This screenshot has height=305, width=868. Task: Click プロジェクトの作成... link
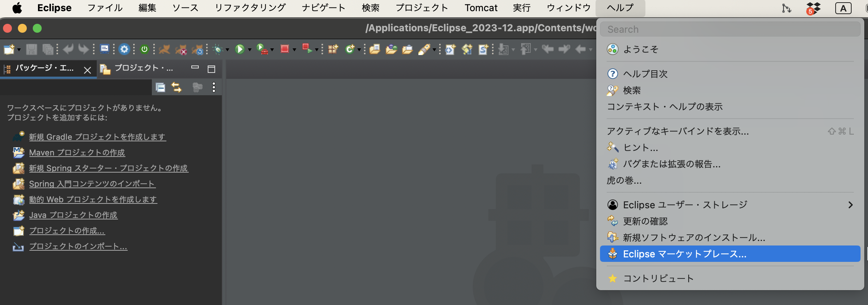click(67, 231)
